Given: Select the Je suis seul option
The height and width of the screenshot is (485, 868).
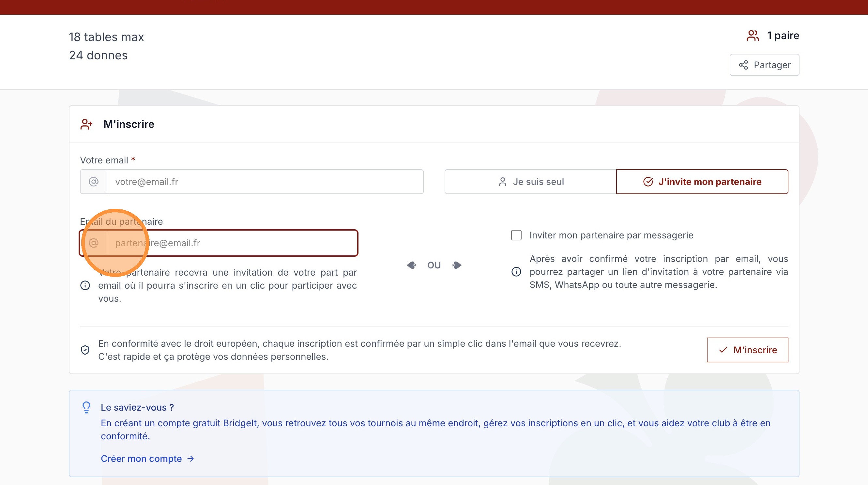Looking at the screenshot, I should click(530, 182).
